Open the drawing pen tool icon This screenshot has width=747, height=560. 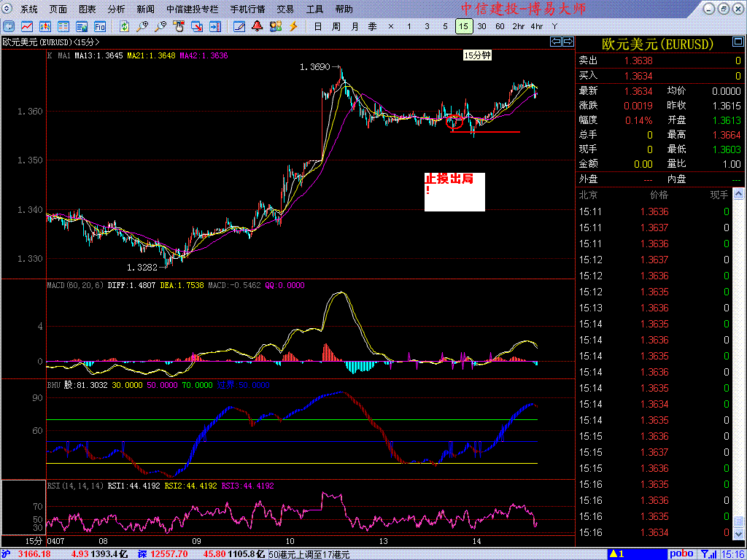point(239,26)
